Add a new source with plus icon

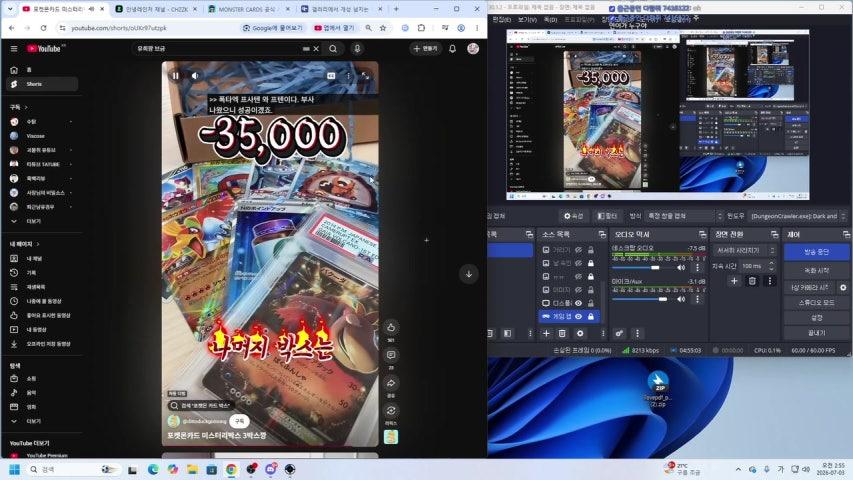(x=546, y=333)
